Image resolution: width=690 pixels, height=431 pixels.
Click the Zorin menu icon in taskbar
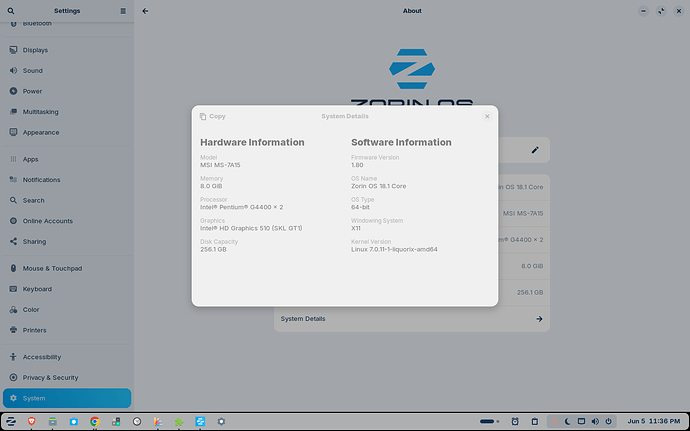tap(11, 422)
